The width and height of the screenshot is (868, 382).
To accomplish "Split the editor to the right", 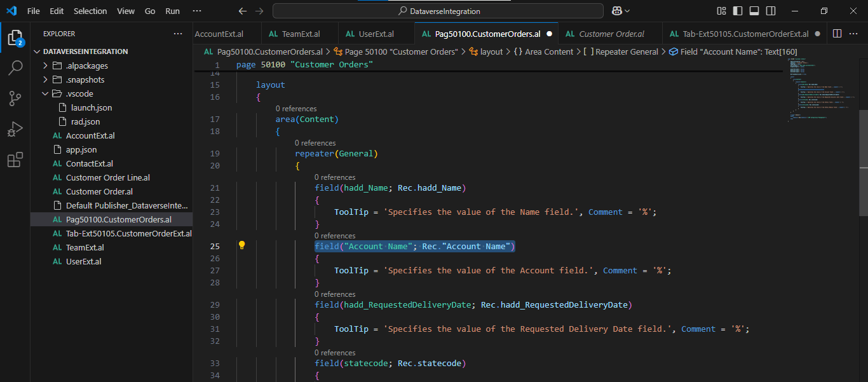I will click(837, 34).
